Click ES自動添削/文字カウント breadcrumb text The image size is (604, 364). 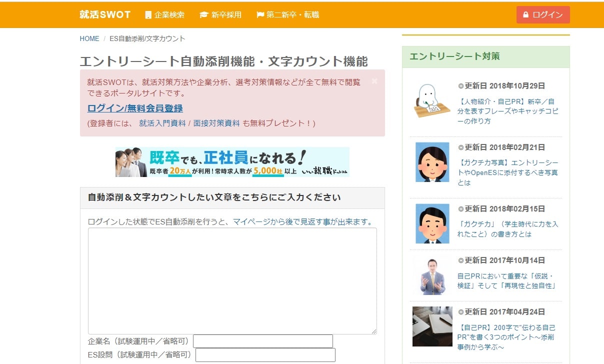(147, 38)
